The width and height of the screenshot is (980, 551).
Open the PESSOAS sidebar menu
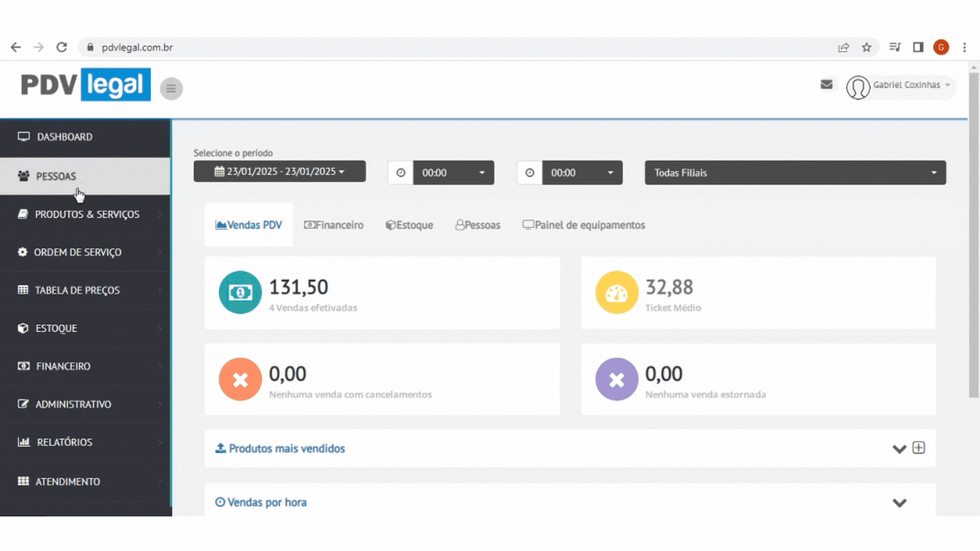click(56, 177)
